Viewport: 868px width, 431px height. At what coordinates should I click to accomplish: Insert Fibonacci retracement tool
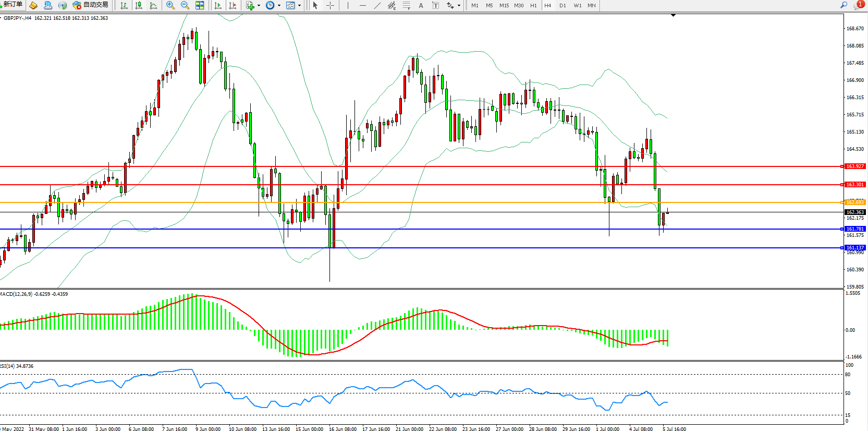click(406, 5)
